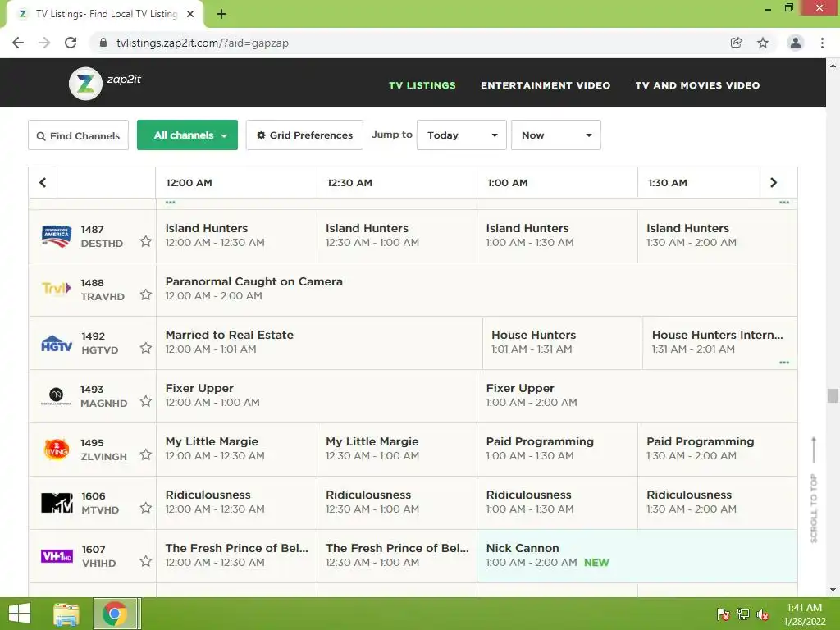Click the Scroll to Top control
The height and width of the screenshot is (630, 840).
(814, 491)
